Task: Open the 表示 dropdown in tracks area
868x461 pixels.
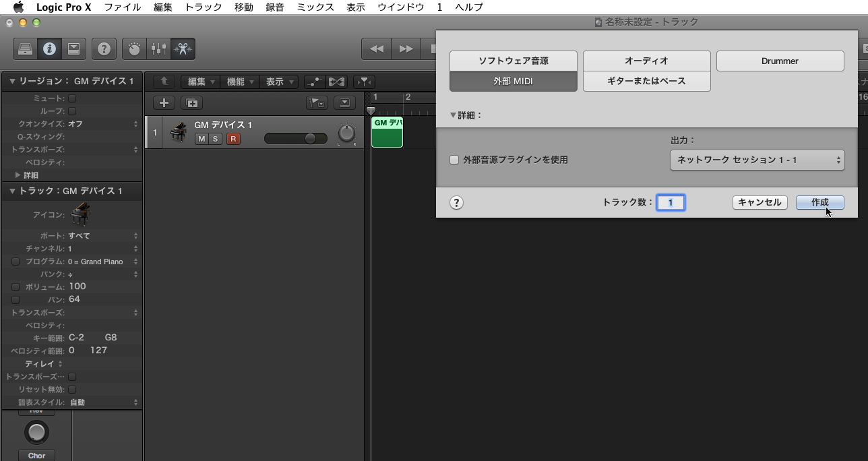Action: tap(278, 82)
